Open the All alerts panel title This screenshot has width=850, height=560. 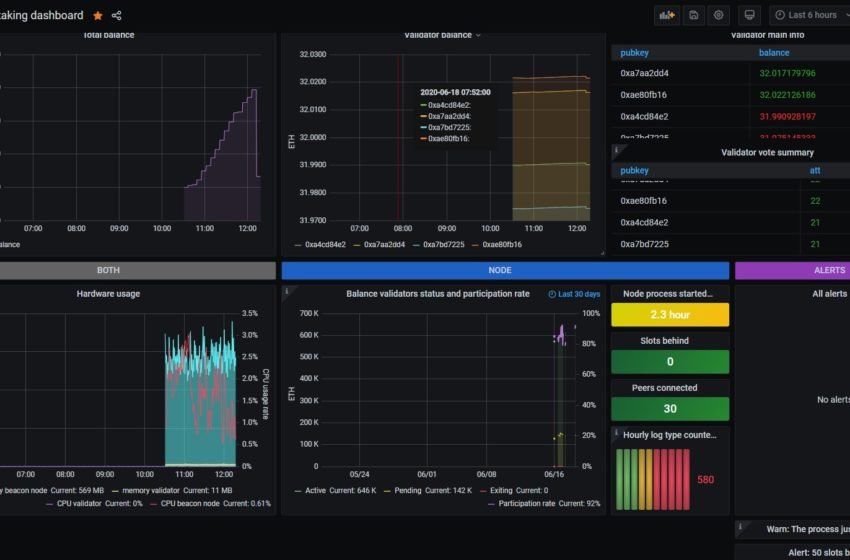829,294
